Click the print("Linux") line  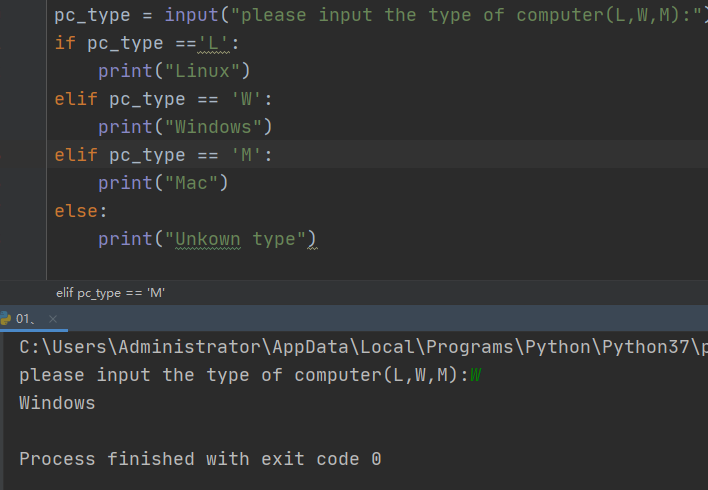174,71
